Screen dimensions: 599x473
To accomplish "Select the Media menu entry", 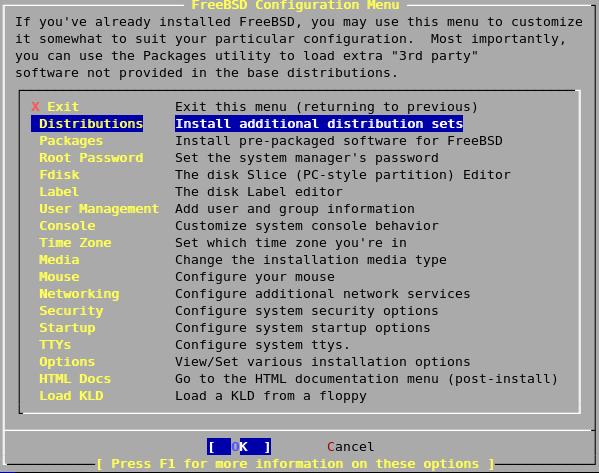I will [59, 260].
